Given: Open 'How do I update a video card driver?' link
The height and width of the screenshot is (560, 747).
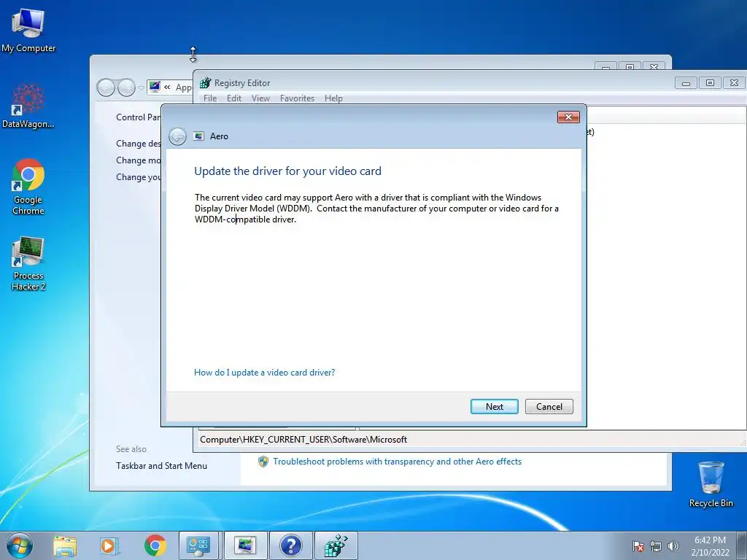Looking at the screenshot, I should [264, 373].
